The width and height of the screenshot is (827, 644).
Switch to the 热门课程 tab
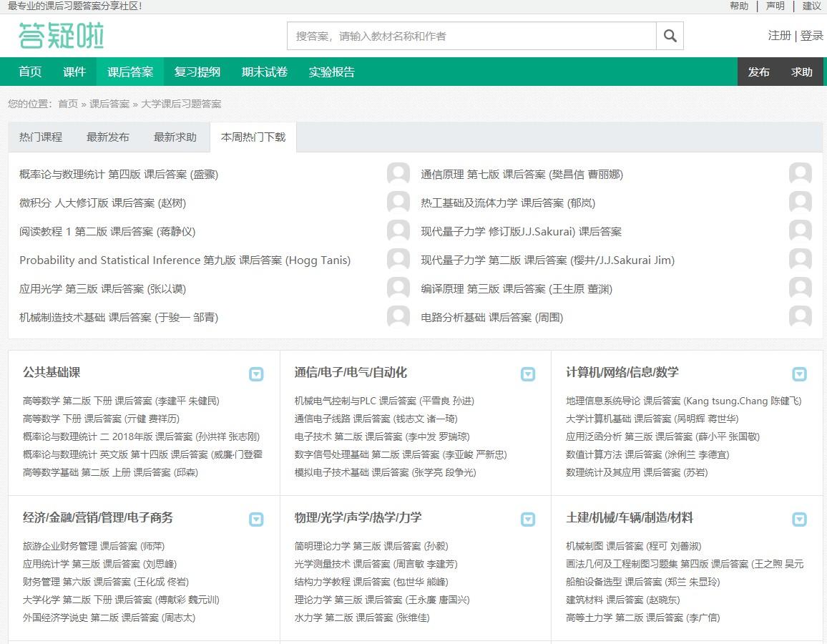tap(41, 137)
